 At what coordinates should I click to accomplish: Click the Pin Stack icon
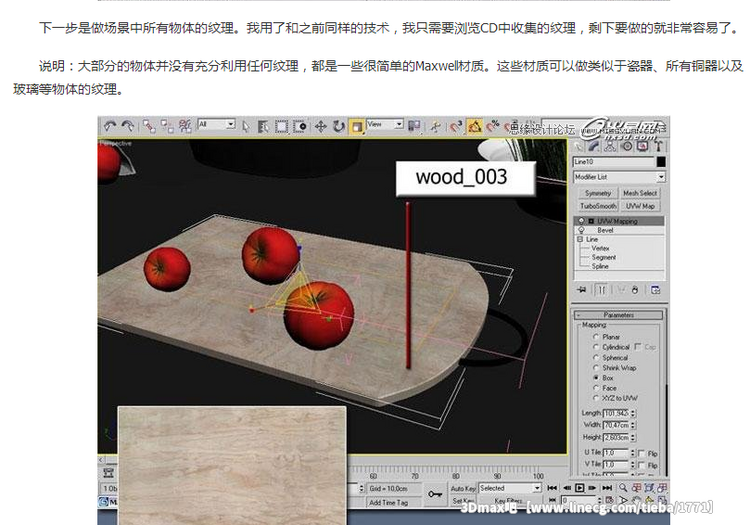(x=582, y=289)
